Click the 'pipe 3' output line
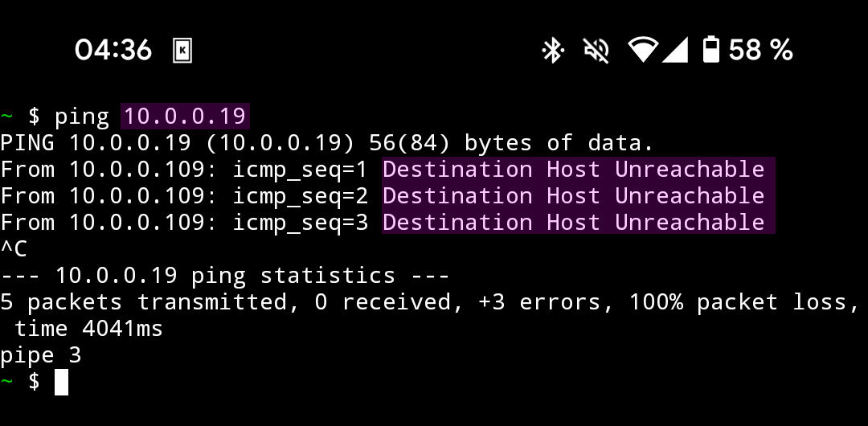The width and height of the screenshot is (868, 426). click(41, 355)
